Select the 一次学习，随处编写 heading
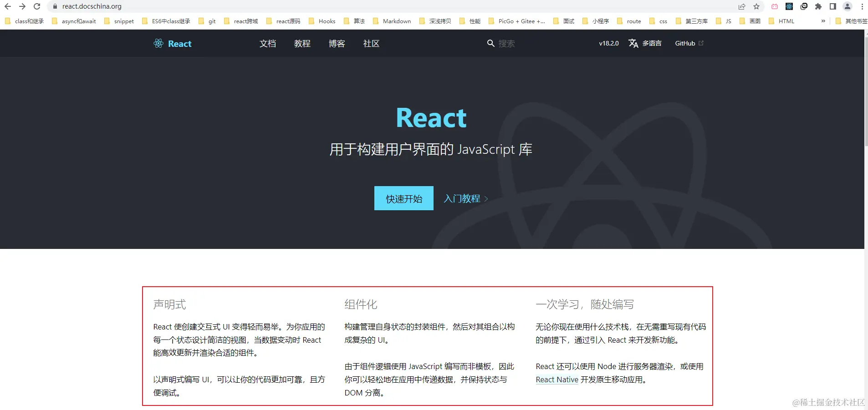 pyautogui.click(x=585, y=304)
